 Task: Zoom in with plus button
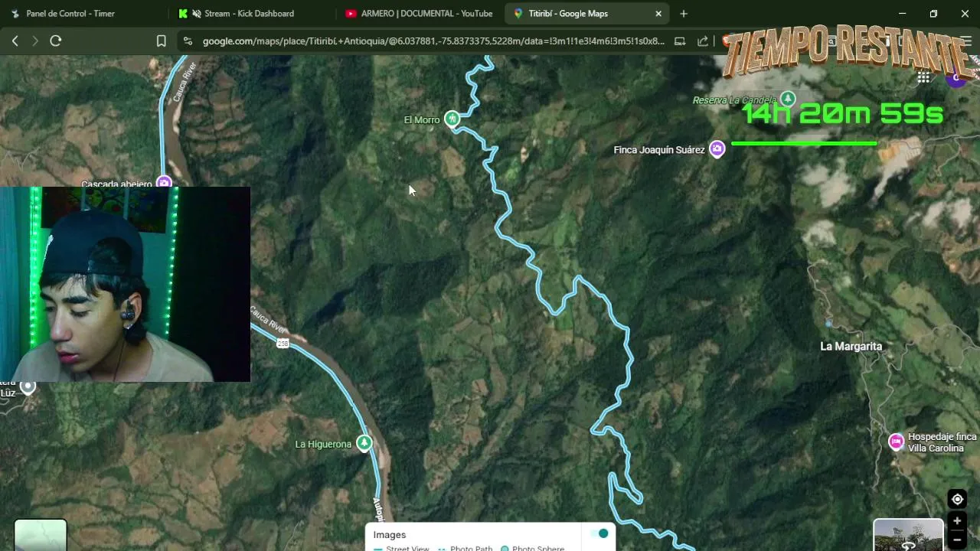(x=957, y=521)
